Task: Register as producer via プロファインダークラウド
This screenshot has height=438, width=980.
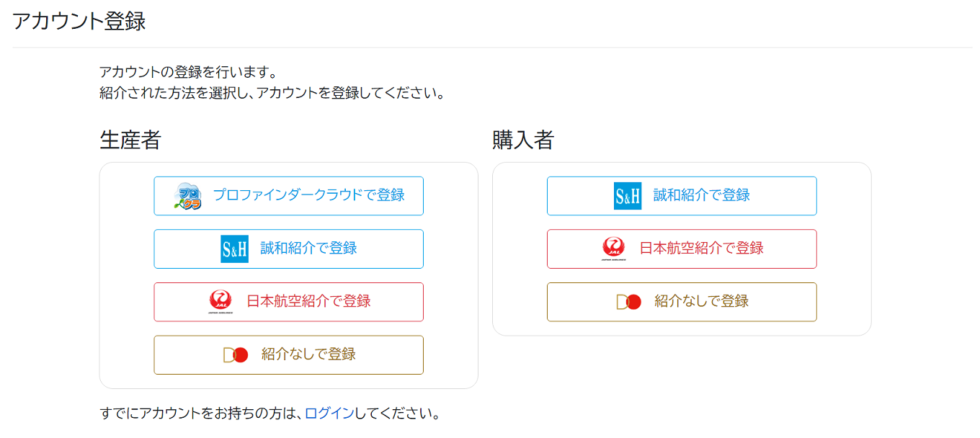Action: [x=288, y=195]
